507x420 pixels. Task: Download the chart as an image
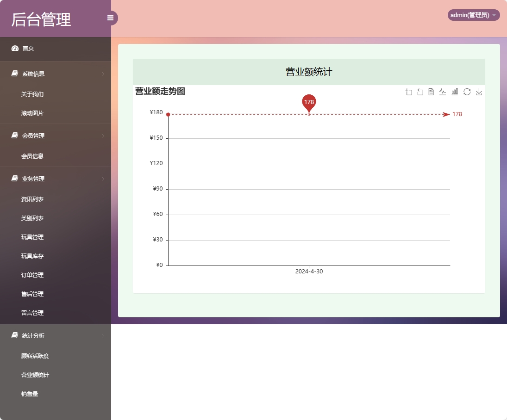coord(479,92)
